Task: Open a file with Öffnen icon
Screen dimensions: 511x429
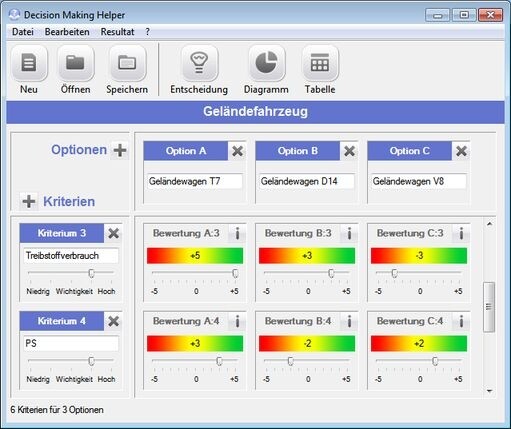Action: [76, 63]
